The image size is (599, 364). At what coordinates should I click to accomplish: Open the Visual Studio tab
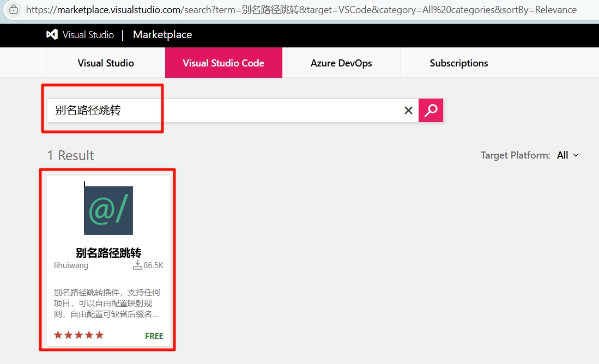(x=106, y=63)
